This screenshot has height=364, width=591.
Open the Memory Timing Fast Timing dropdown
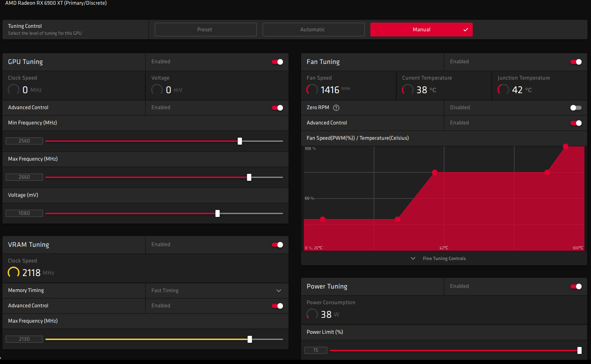tap(217, 291)
